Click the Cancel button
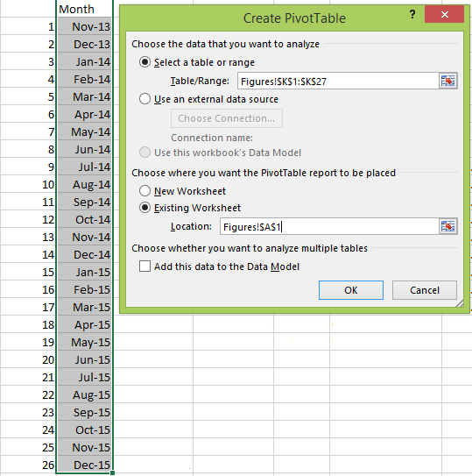This screenshot has height=476, width=472. click(x=425, y=290)
